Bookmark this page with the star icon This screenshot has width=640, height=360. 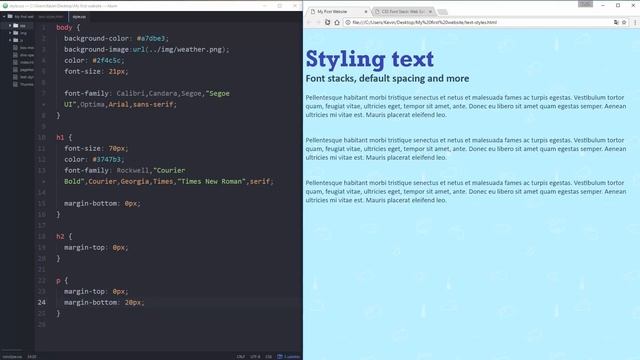624,22
